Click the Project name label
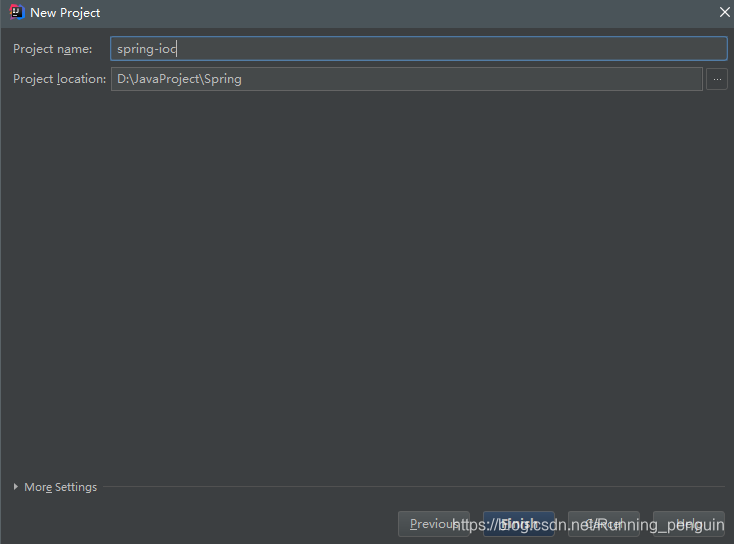Image resolution: width=734 pixels, height=544 pixels. coord(52,49)
